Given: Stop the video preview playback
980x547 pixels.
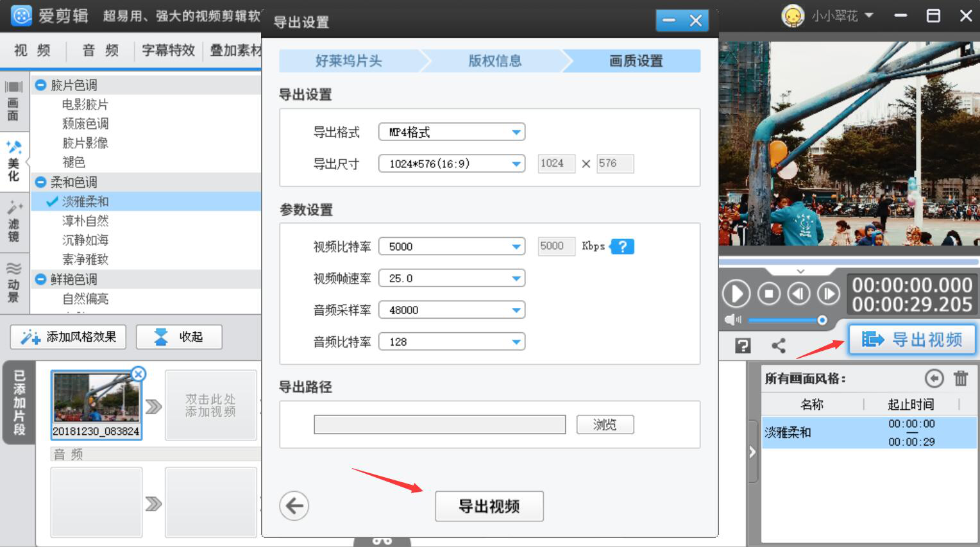Looking at the screenshot, I should click(768, 294).
